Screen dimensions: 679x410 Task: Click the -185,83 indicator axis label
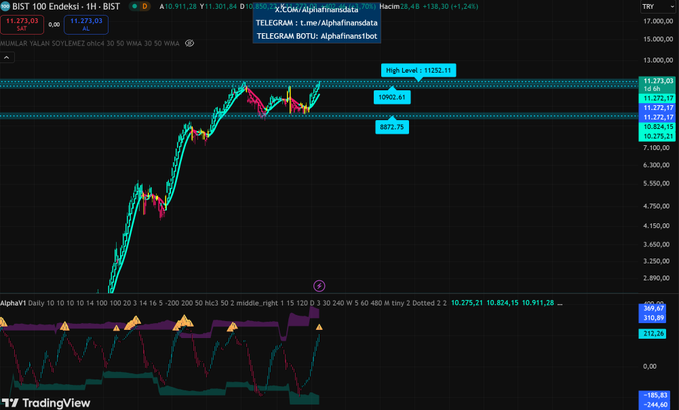(655, 395)
